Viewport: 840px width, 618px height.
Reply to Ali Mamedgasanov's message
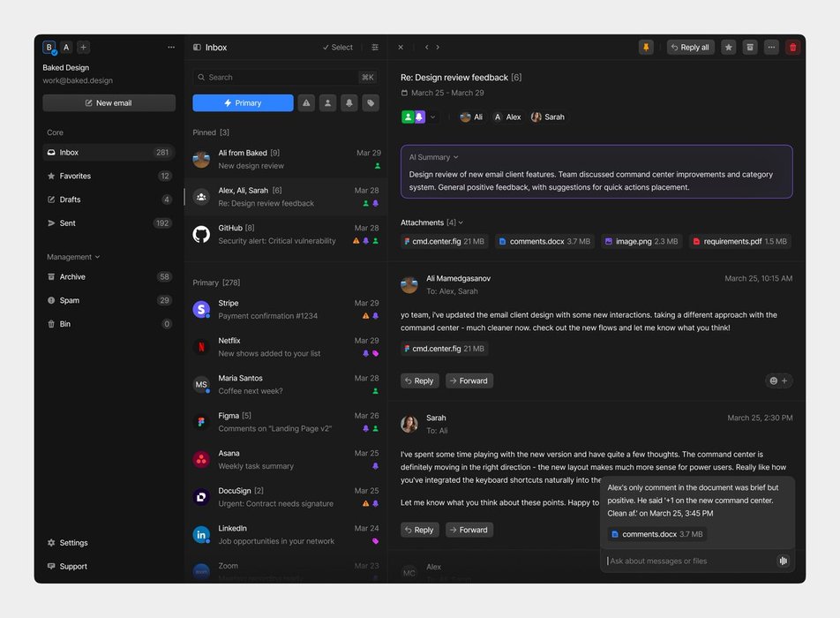coord(419,381)
